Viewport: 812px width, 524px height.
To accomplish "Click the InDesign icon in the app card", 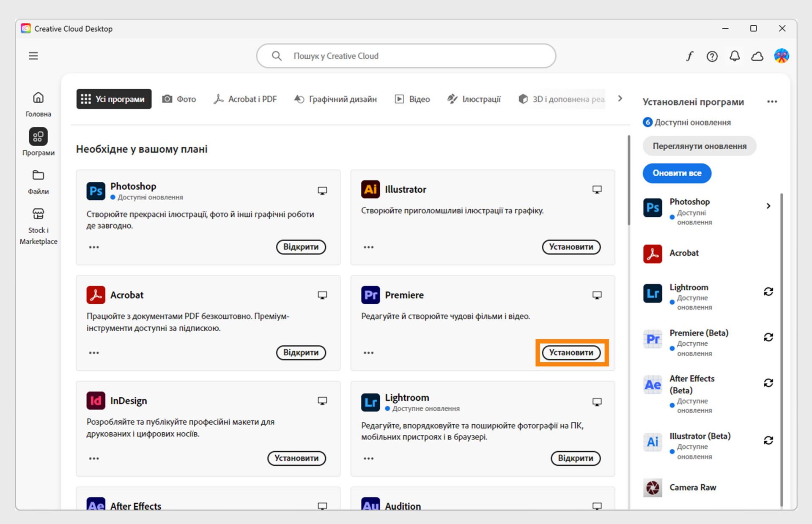I will pyautogui.click(x=96, y=400).
